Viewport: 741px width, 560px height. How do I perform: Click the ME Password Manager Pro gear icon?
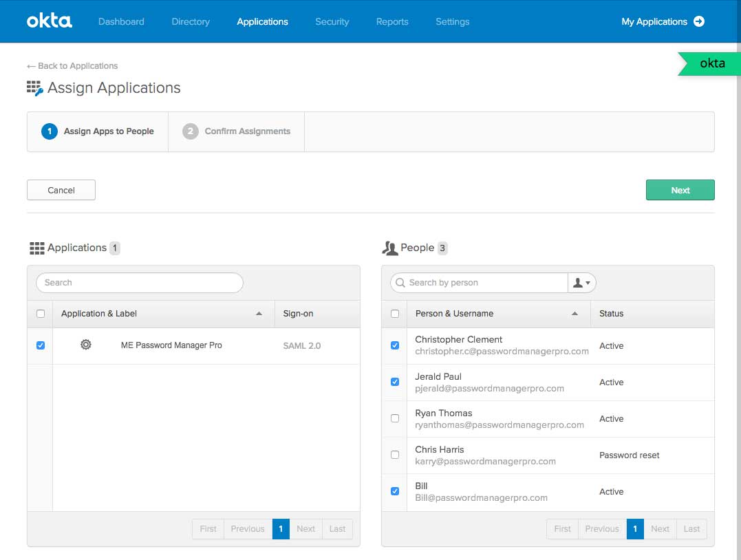point(86,345)
